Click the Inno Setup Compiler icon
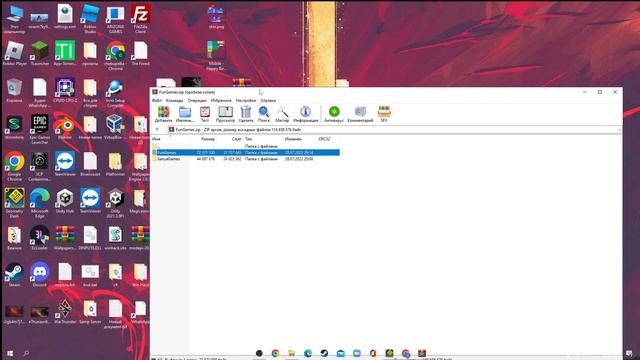 pos(115,93)
